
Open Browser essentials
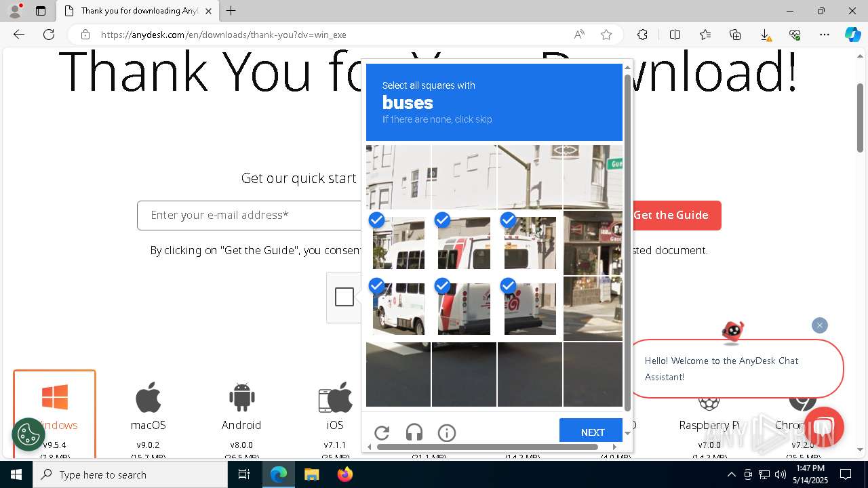[795, 35]
